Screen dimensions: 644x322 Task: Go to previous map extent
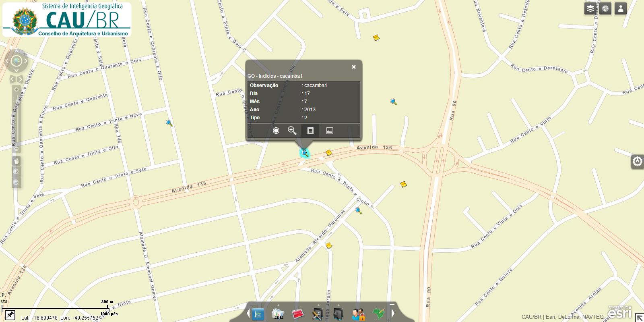coord(12,79)
